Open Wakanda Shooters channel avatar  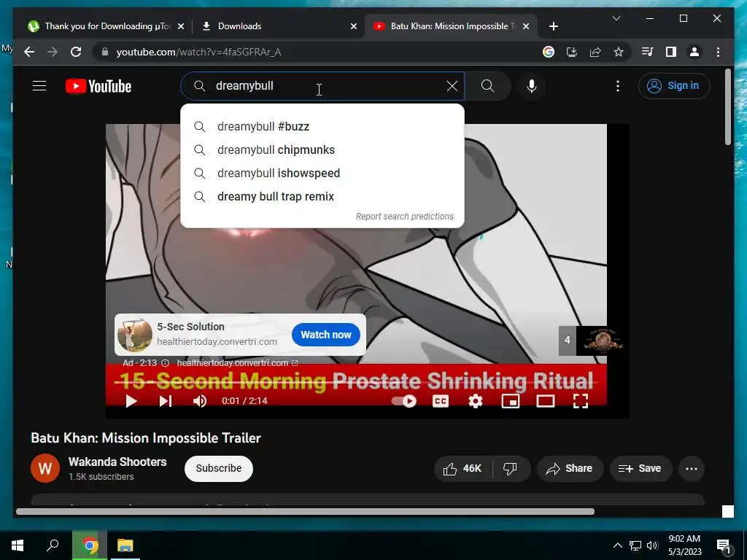(45, 468)
